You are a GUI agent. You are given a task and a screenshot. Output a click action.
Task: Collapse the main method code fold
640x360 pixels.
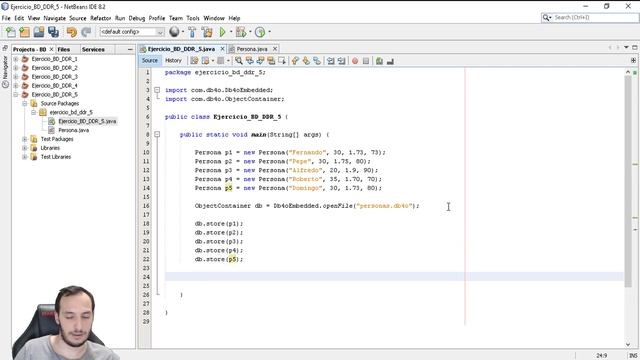point(157,134)
